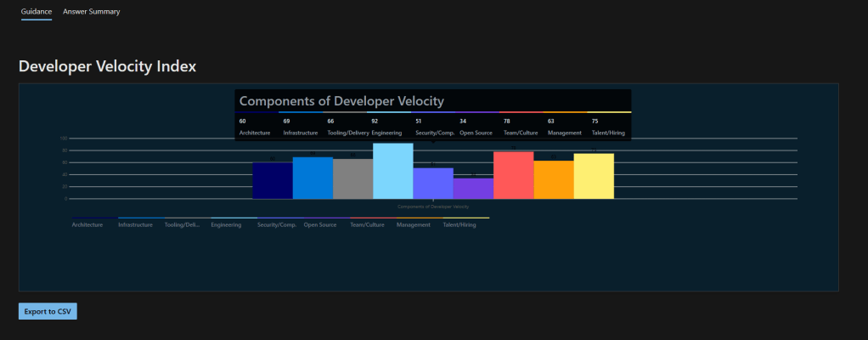Click the tallest light blue Engineering bar
The width and height of the screenshot is (868, 340).
coord(392,172)
